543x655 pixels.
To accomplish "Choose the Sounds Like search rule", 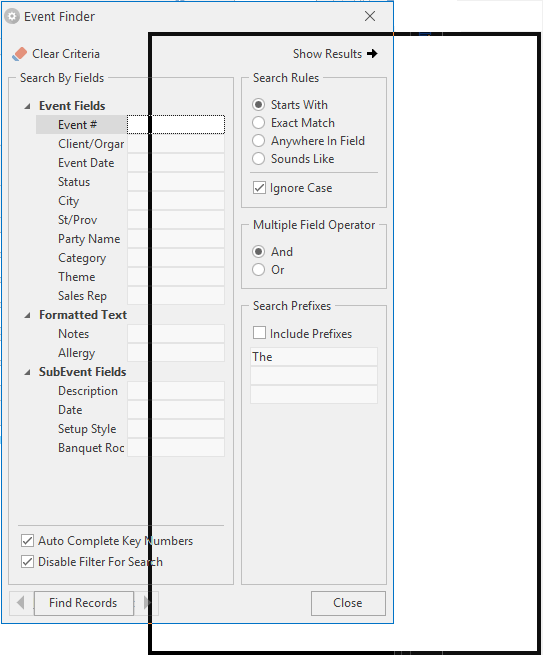I will (x=259, y=159).
